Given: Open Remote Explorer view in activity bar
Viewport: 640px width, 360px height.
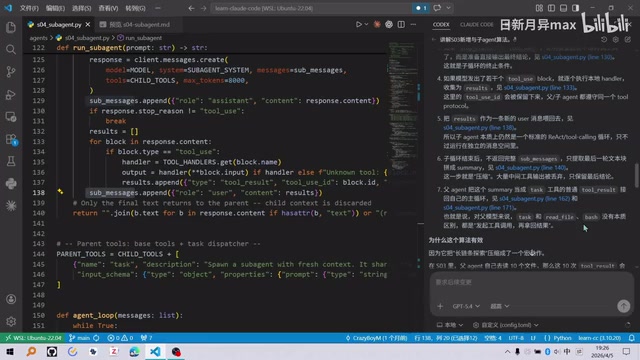Looking at the screenshot, I should pos(11,117).
